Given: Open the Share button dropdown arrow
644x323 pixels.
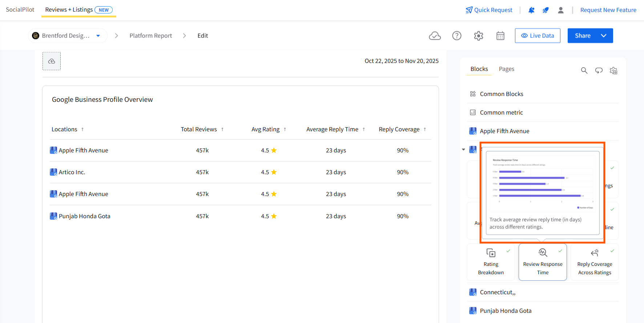Looking at the screenshot, I should (604, 36).
